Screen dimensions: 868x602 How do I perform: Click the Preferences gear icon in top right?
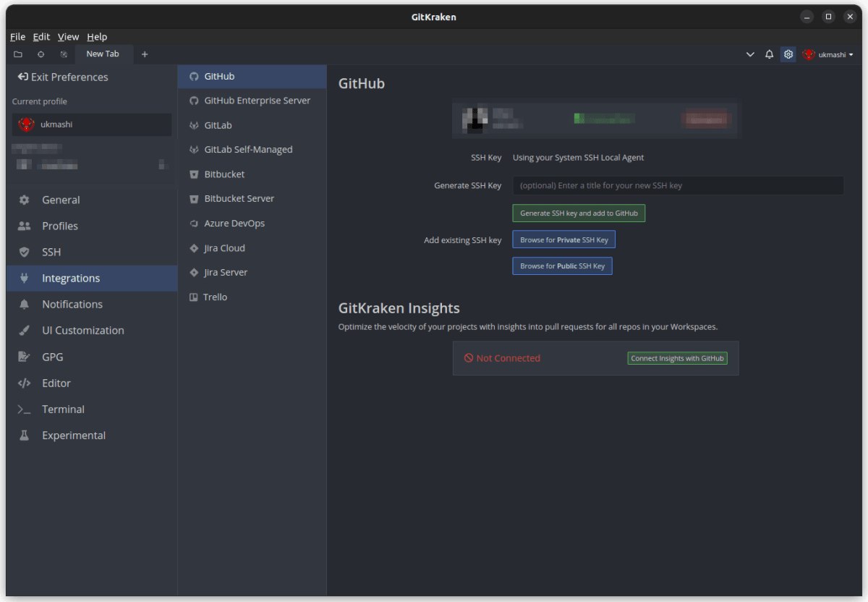point(788,54)
